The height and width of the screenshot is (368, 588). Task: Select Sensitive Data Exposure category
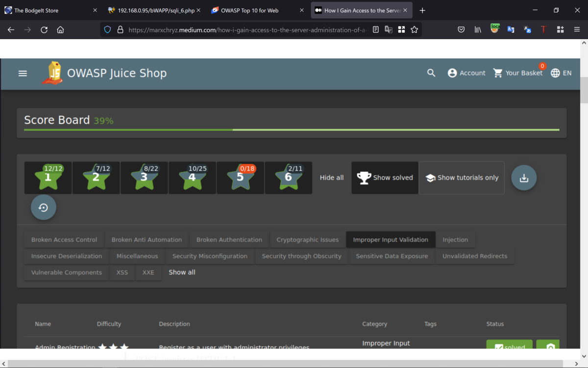pyautogui.click(x=392, y=256)
